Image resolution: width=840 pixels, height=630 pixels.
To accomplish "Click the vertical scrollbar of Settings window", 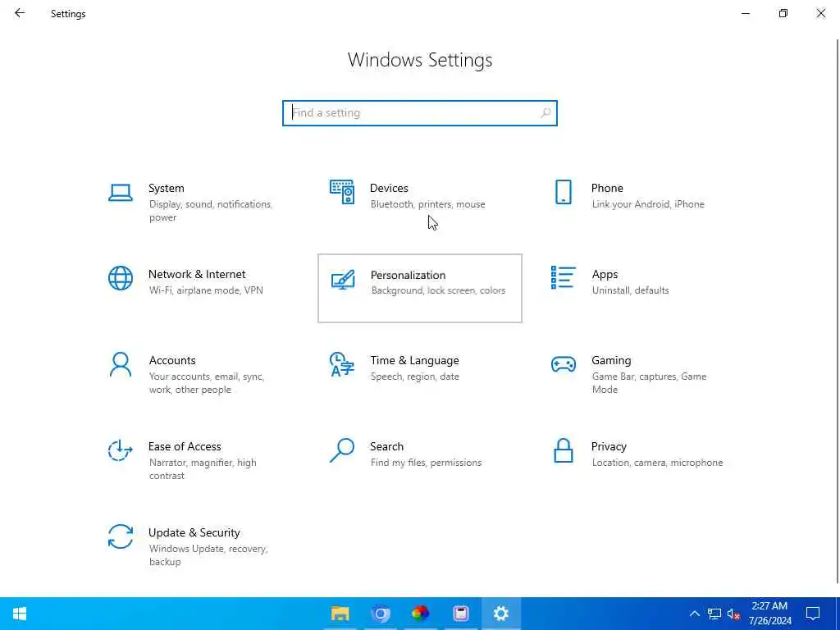I will click(838, 311).
